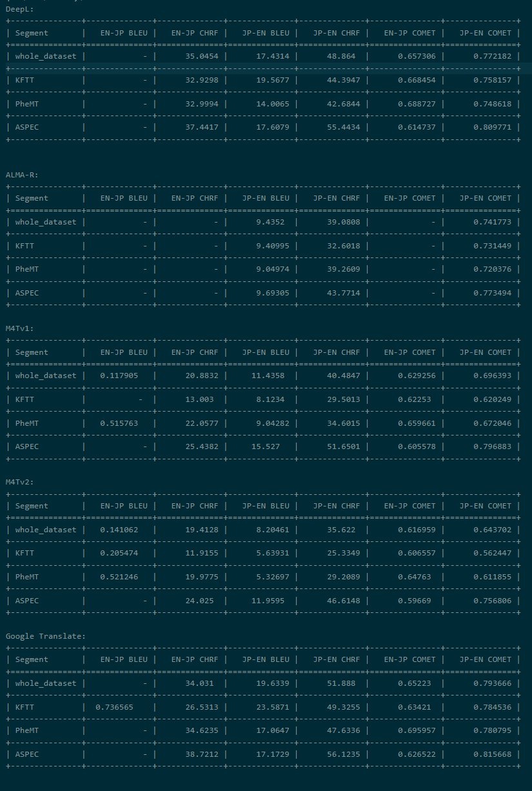Select COMET score 0.772182
This screenshot has height=791, width=532.
pyautogui.click(x=492, y=57)
